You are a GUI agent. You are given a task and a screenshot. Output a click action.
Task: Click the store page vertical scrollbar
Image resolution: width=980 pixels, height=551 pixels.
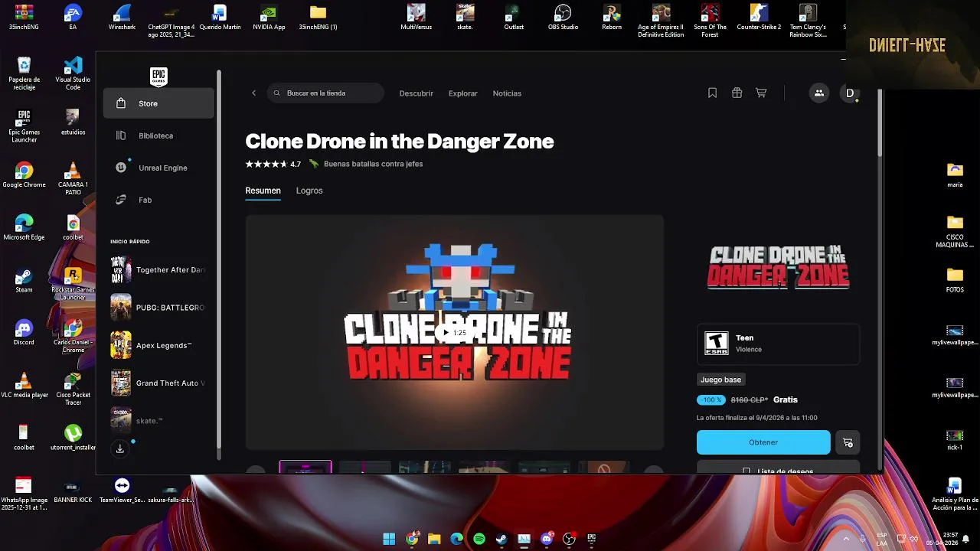coord(880,122)
